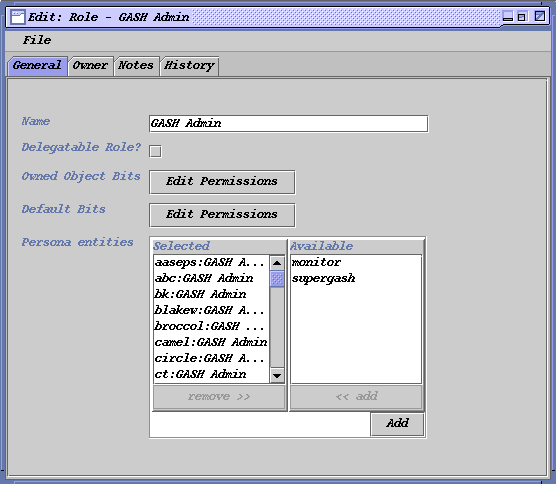Screen dimensions: 557x484
Task: Maximize the Edit Role window
Action: pos(521,17)
